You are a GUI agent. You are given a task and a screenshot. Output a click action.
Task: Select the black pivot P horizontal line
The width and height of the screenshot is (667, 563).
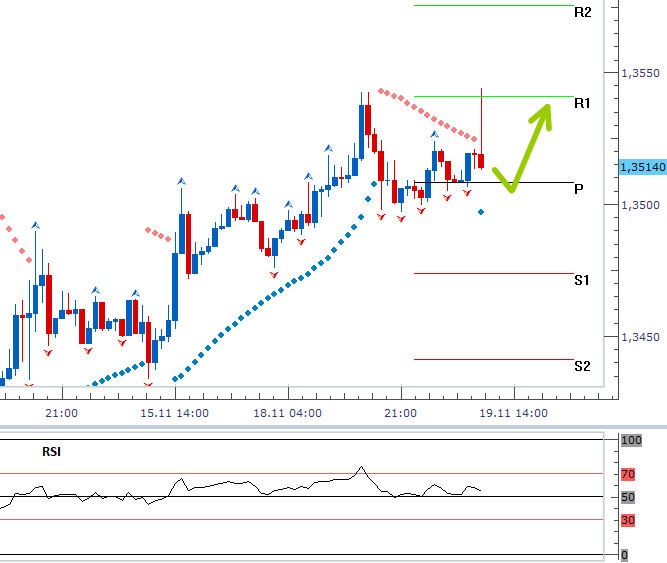(x=494, y=182)
